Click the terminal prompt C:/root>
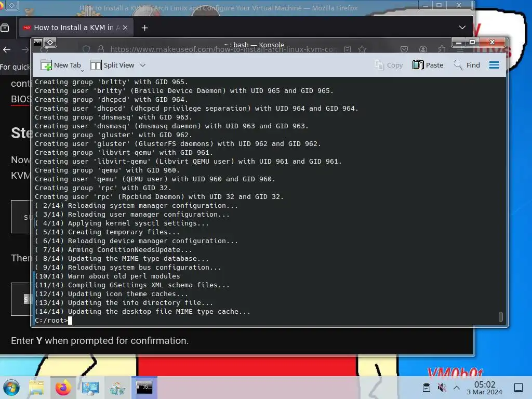Image resolution: width=532 pixels, height=399 pixels. [51, 320]
